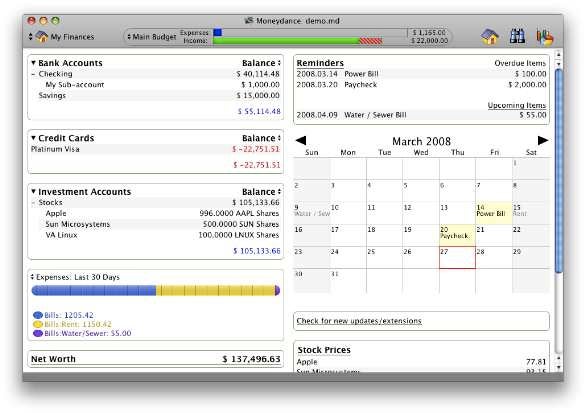
Task: Click the Bills: 1205.42 legend text
Action: [x=69, y=315]
